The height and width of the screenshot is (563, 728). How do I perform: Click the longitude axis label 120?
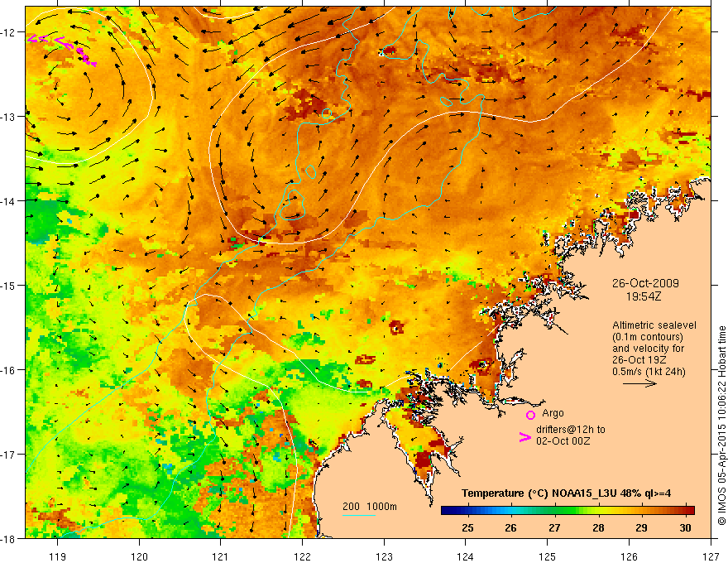coord(139,556)
